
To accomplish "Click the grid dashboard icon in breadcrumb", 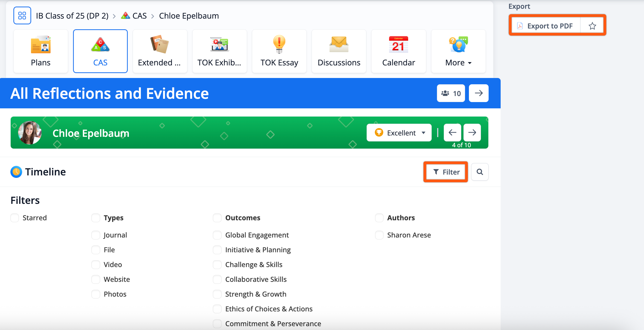I will 22,16.
